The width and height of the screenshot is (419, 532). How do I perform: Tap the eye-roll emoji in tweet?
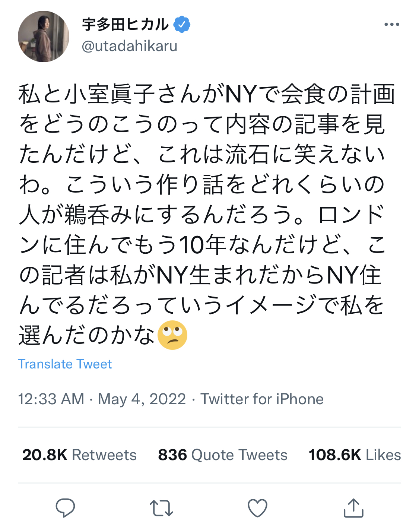click(172, 335)
